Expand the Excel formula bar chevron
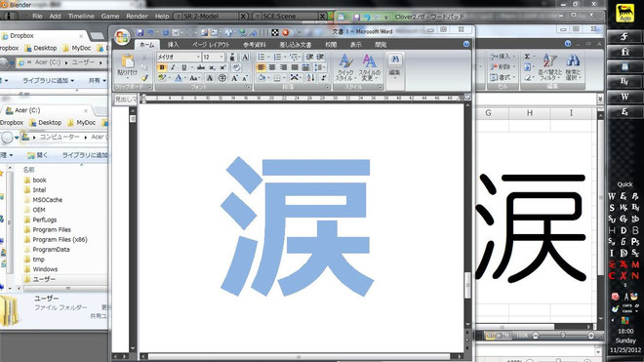Image resolution: width=644 pixels, height=362 pixels. [600, 99]
